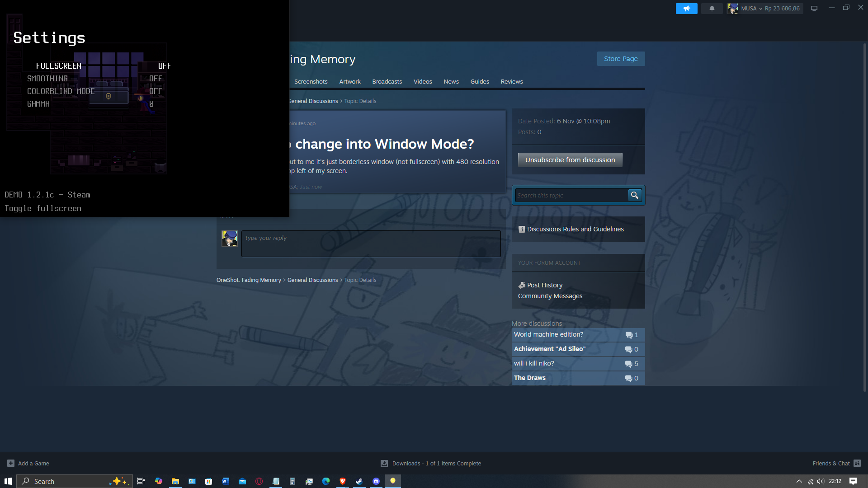Click reply count icon for World machine edition?
This screenshot has width=868, height=488.
click(x=629, y=335)
